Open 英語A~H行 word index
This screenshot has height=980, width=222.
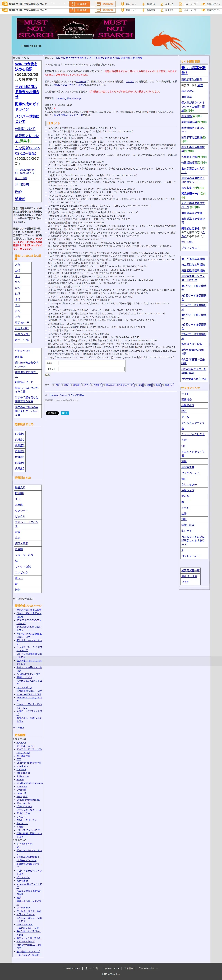22,323
